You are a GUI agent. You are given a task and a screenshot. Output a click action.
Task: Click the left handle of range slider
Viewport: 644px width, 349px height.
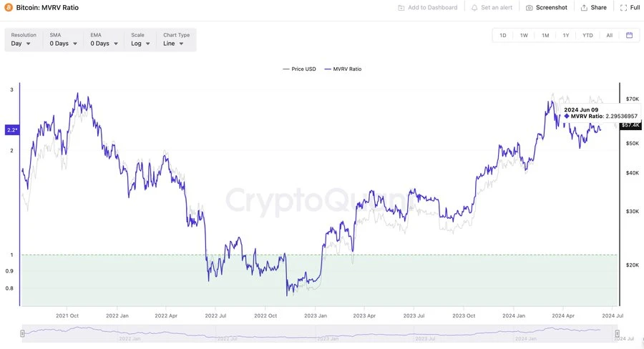tap(22, 333)
